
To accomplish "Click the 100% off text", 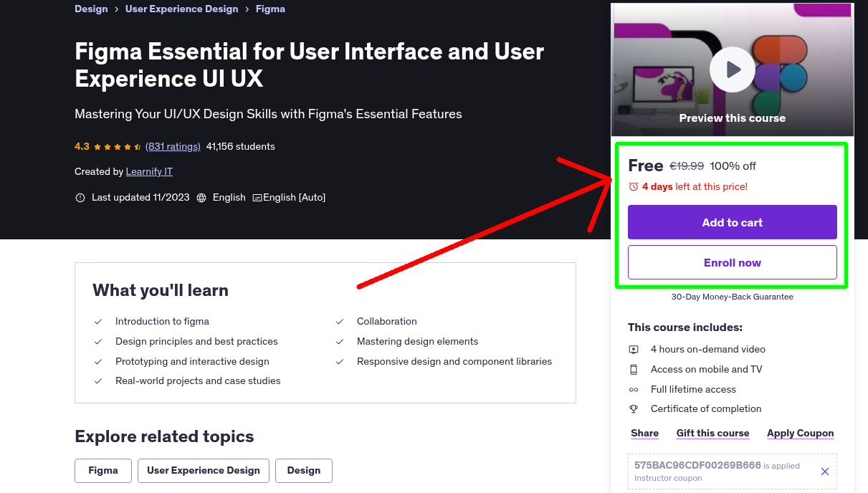I will pyautogui.click(x=733, y=166).
